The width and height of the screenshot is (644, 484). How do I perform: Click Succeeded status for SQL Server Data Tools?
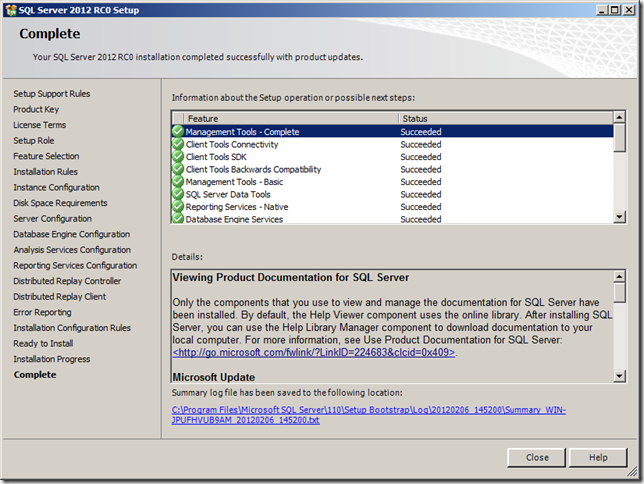click(421, 194)
